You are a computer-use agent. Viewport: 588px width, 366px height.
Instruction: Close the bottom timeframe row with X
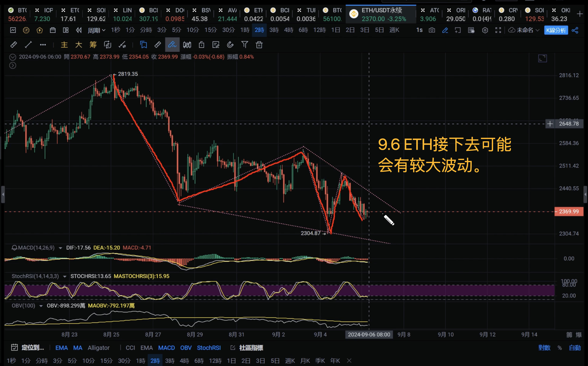349,361
